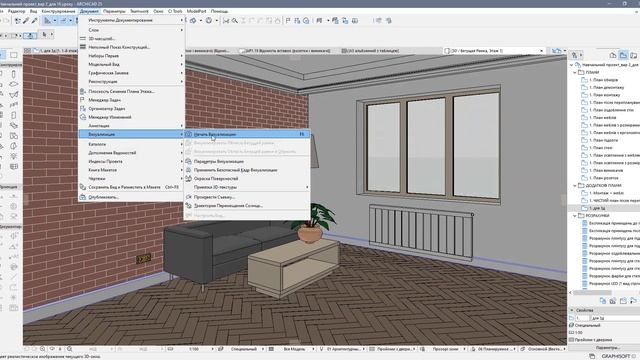Select 1. План демонтажу in Navigator
This screenshot has width=640, height=360.
point(607,88)
